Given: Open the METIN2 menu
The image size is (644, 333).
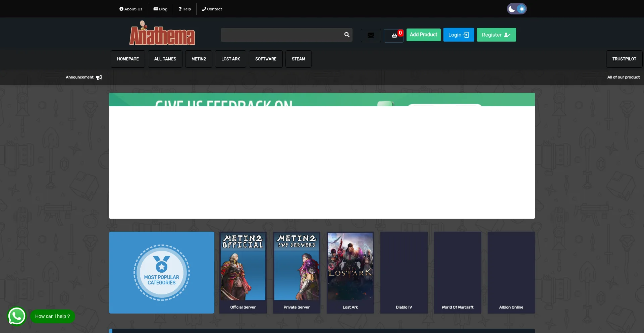Looking at the screenshot, I should click(199, 59).
